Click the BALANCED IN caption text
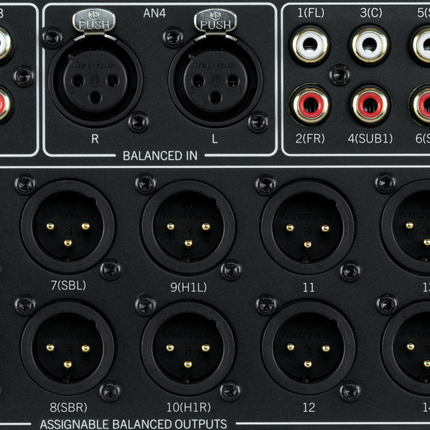430x430 pixels. coord(160,156)
